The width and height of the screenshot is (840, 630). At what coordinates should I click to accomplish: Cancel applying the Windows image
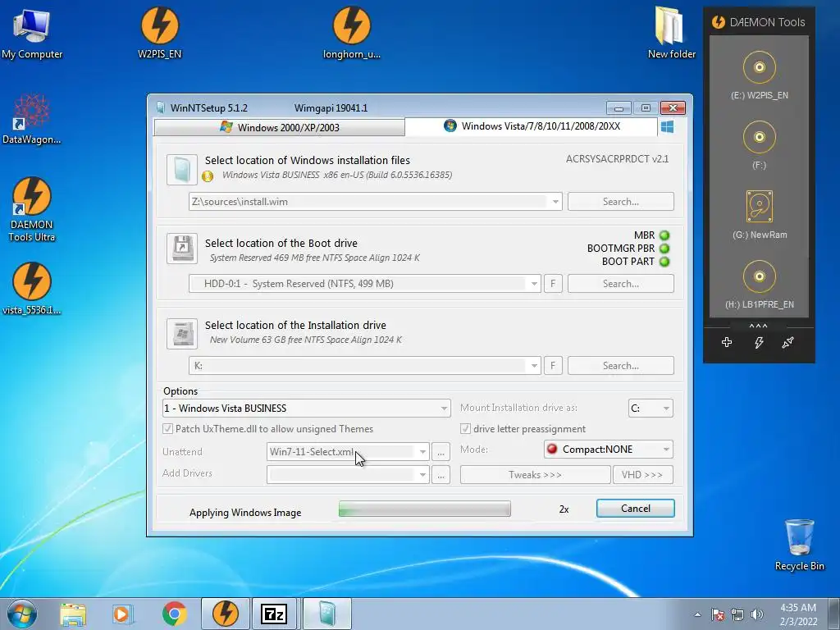pyautogui.click(x=636, y=509)
